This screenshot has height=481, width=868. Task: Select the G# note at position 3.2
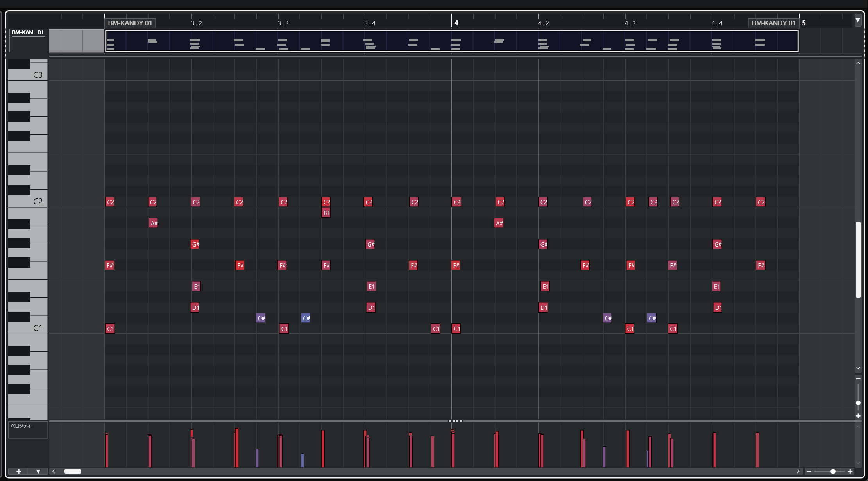click(195, 244)
